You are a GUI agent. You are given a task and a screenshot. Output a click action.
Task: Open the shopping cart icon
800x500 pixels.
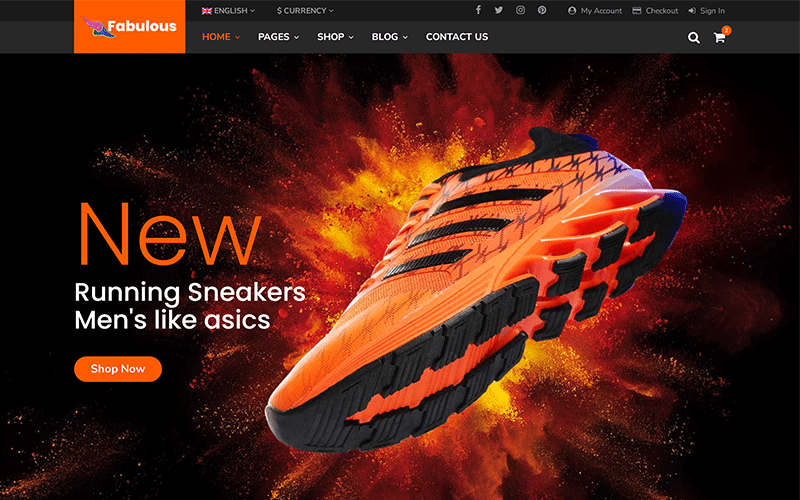point(719,38)
